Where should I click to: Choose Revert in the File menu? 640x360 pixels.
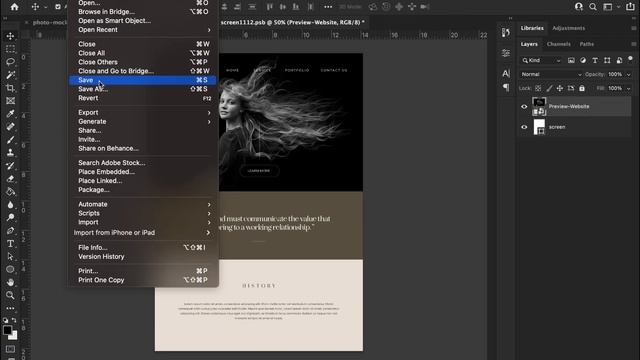[x=143, y=98]
